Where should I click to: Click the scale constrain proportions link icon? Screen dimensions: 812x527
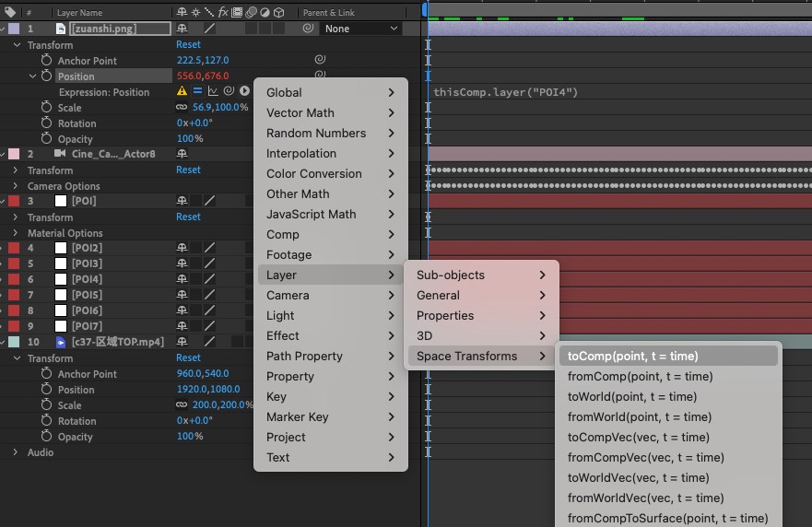tap(182, 108)
